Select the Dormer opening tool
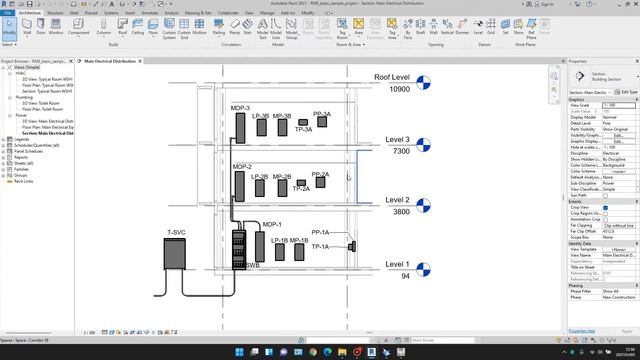640x360 pixels. [x=462, y=27]
